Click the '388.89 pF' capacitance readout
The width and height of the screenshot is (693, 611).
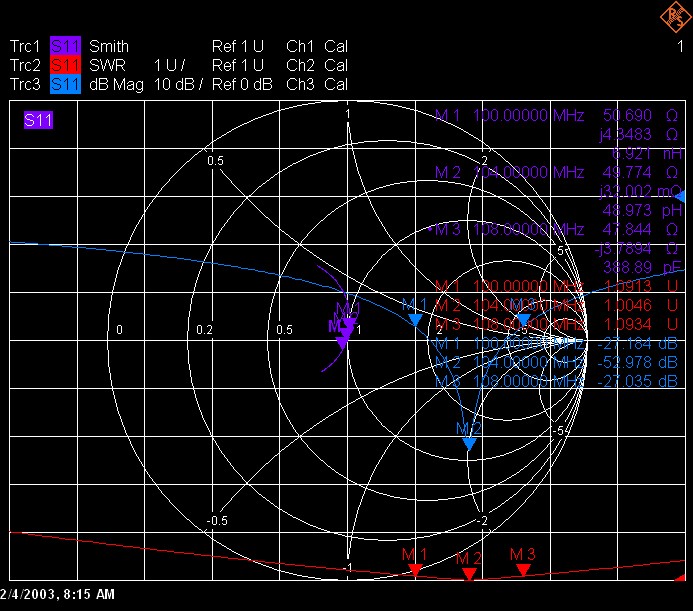pos(642,267)
